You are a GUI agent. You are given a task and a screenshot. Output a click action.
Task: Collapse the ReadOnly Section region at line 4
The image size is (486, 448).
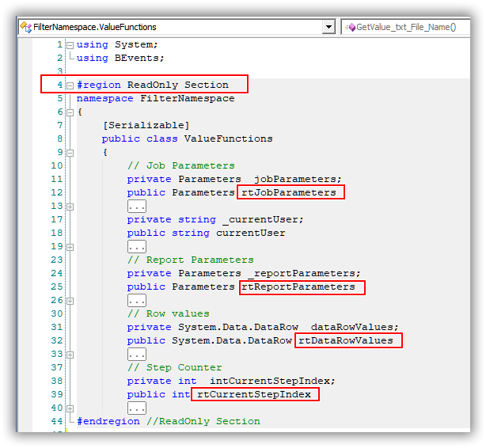coord(70,85)
